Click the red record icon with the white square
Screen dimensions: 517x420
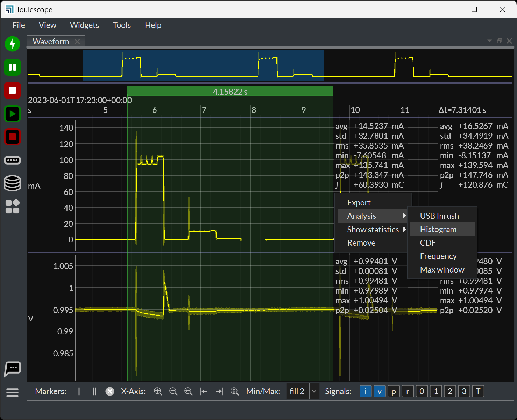[x=13, y=90]
